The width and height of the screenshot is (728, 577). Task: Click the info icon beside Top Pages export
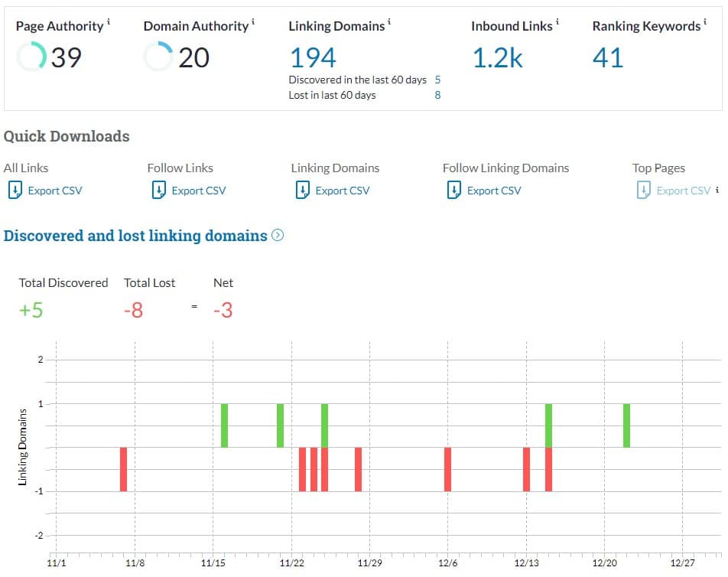pyautogui.click(x=717, y=190)
